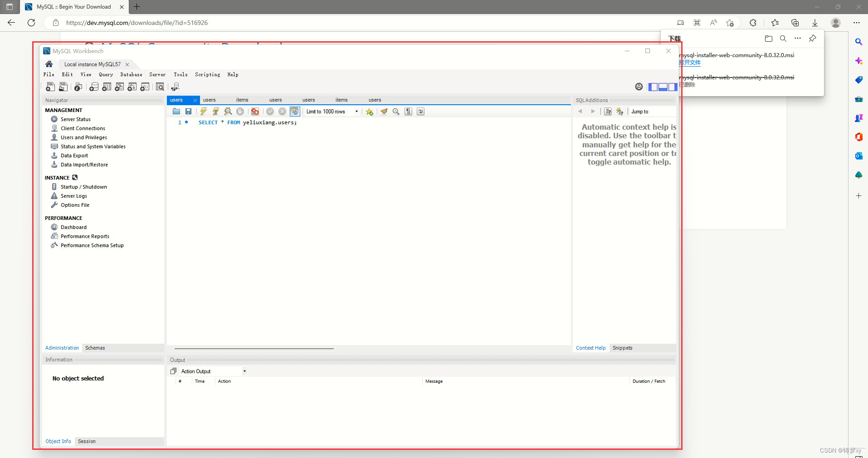The height and width of the screenshot is (458, 868).
Task: Execute the query with the lightning bolt
Action: pyautogui.click(x=203, y=112)
